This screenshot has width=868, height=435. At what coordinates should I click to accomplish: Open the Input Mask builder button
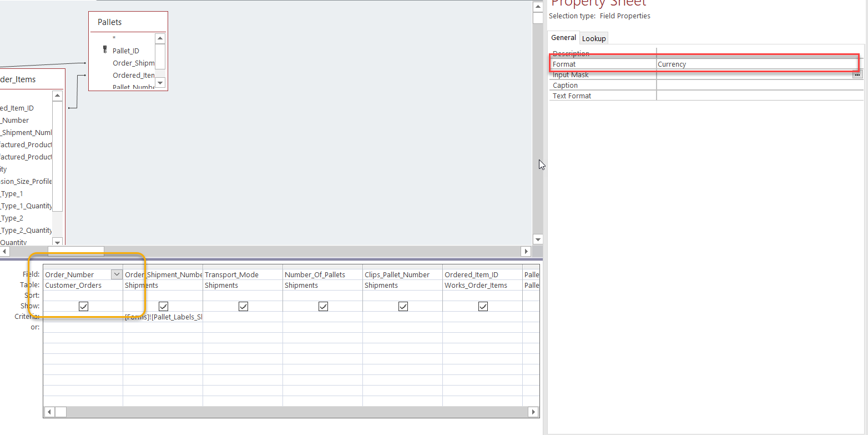pyautogui.click(x=857, y=74)
